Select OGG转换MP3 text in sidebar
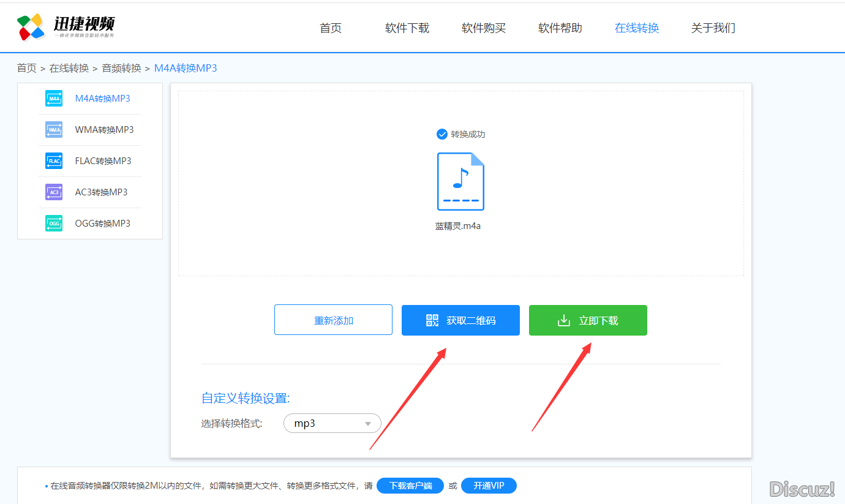This screenshot has width=845, height=504. [102, 223]
